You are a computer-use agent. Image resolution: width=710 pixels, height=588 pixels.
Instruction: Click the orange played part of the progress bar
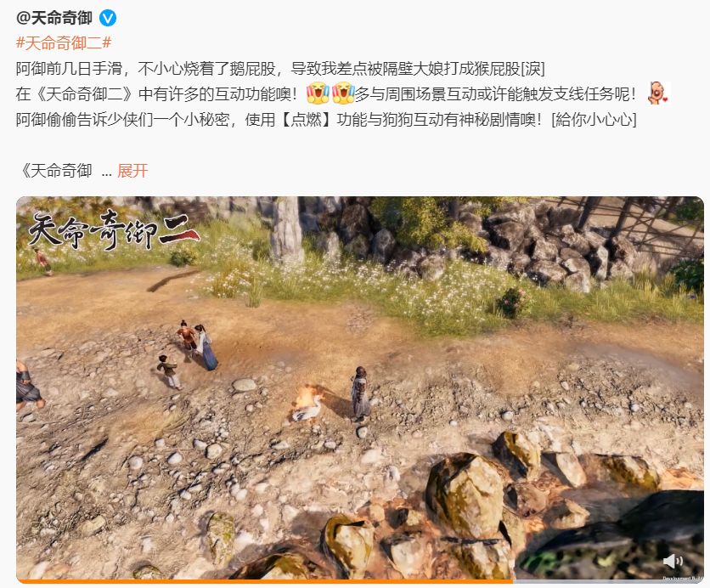pos(265,581)
